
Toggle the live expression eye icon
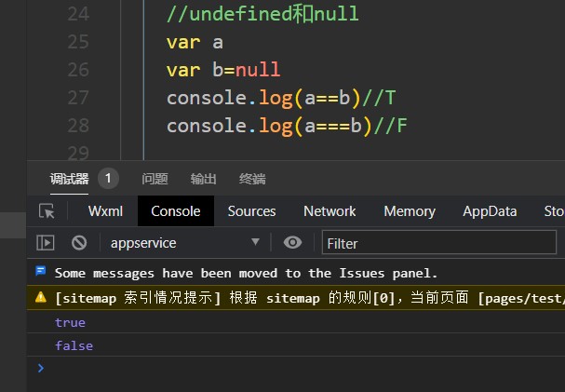pyautogui.click(x=292, y=242)
